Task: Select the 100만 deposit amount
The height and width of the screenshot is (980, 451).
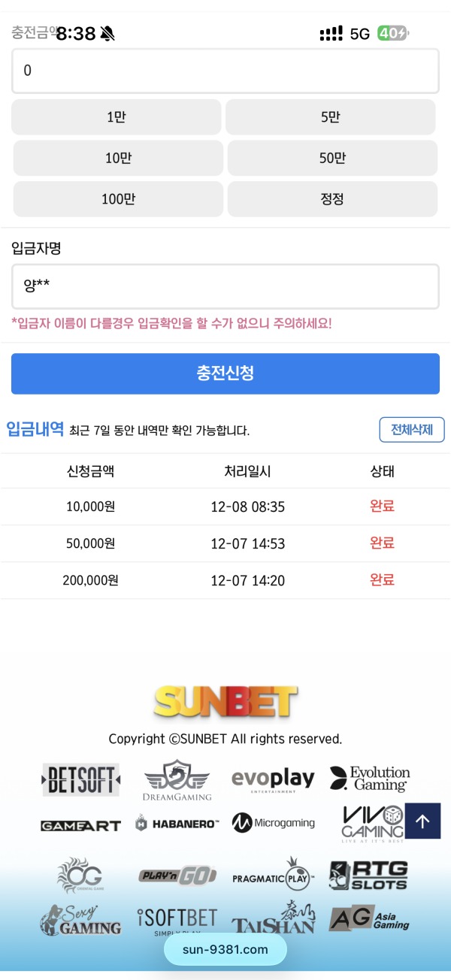Action: (117, 198)
